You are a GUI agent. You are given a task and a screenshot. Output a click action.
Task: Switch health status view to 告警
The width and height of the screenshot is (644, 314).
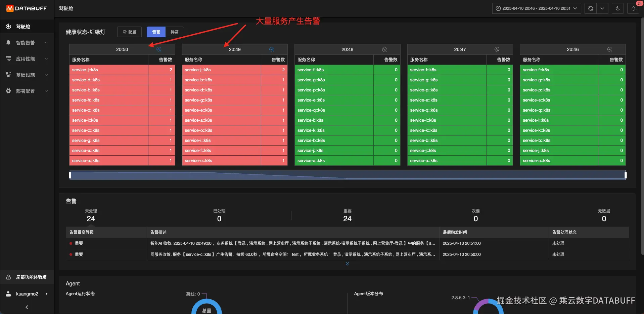point(156,32)
